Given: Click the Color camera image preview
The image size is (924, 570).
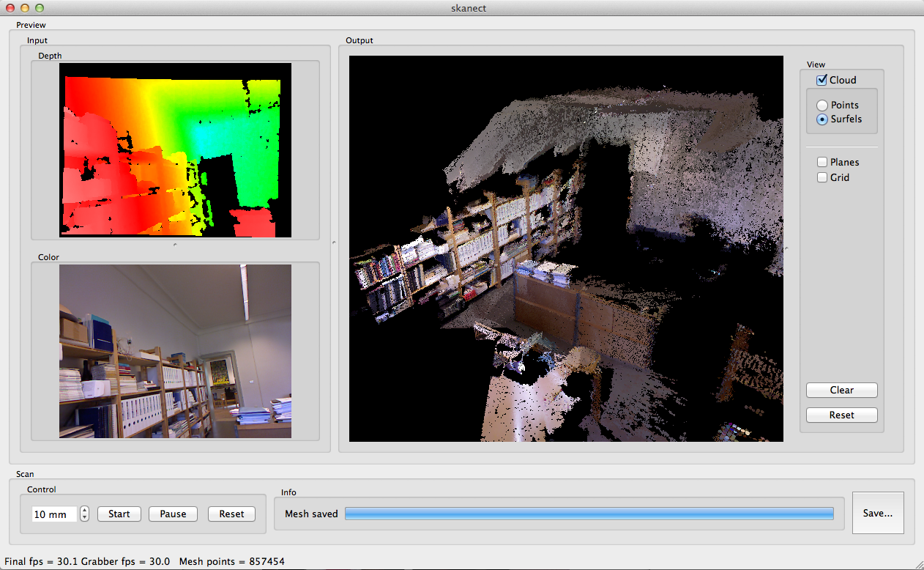Looking at the screenshot, I should pyautogui.click(x=175, y=352).
